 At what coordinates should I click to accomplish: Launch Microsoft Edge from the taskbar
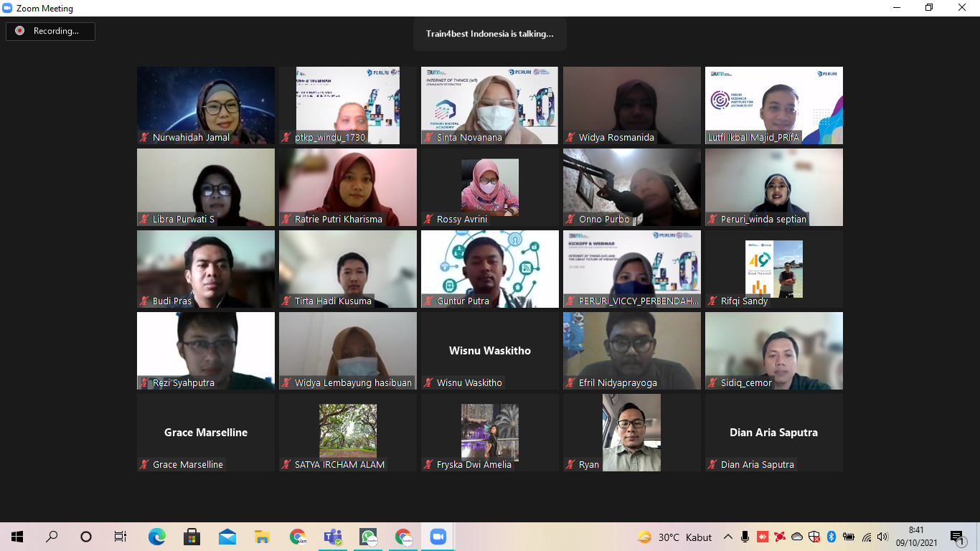pyautogui.click(x=156, y=537)
